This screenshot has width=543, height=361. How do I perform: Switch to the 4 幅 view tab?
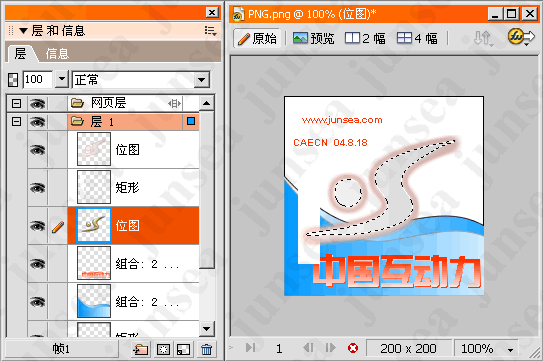(x=417, y=38)
